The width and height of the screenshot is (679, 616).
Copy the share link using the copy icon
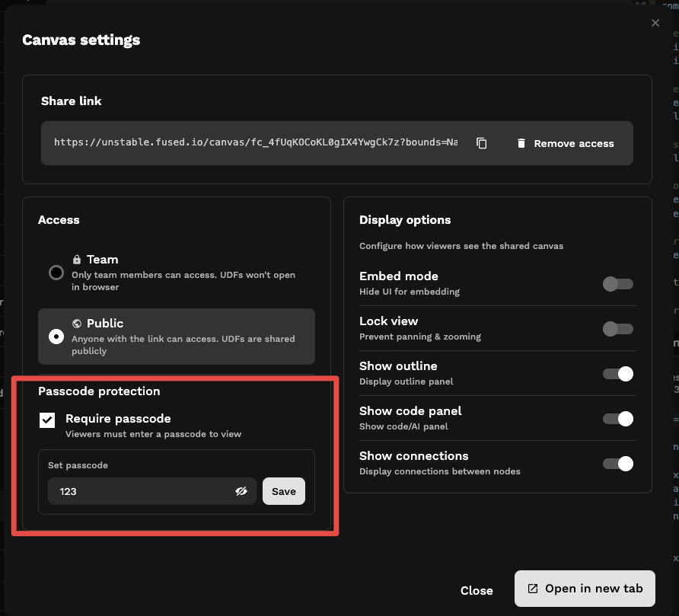point(482,142)
